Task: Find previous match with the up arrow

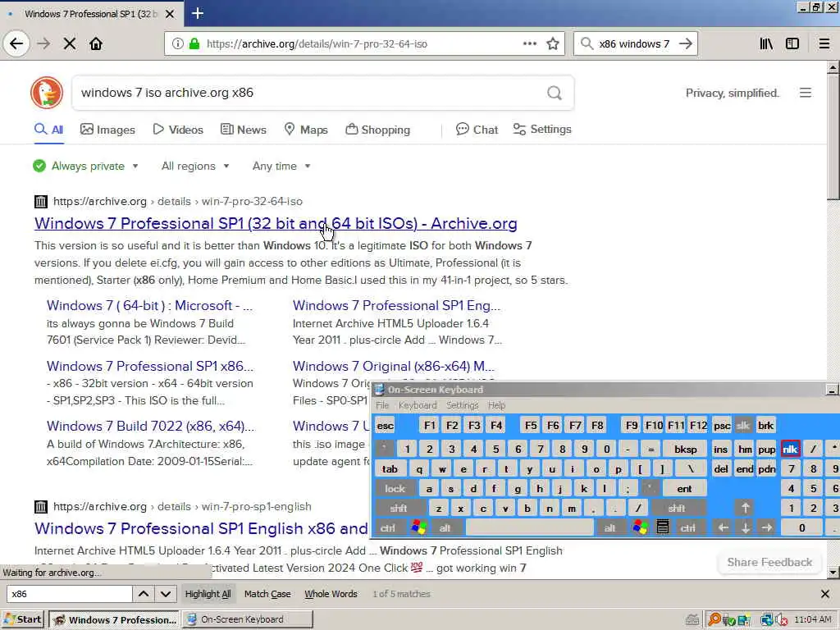Action: pos(144,594)
